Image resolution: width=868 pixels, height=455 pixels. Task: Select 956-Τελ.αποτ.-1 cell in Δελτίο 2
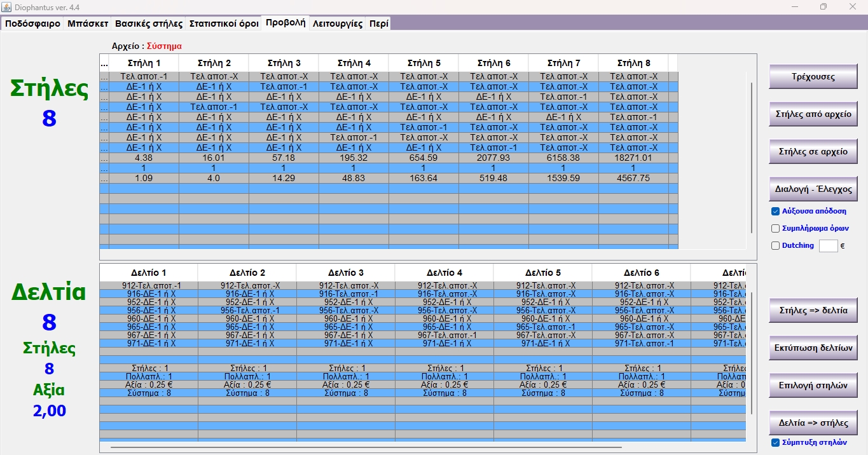click(x=247, y=310)
